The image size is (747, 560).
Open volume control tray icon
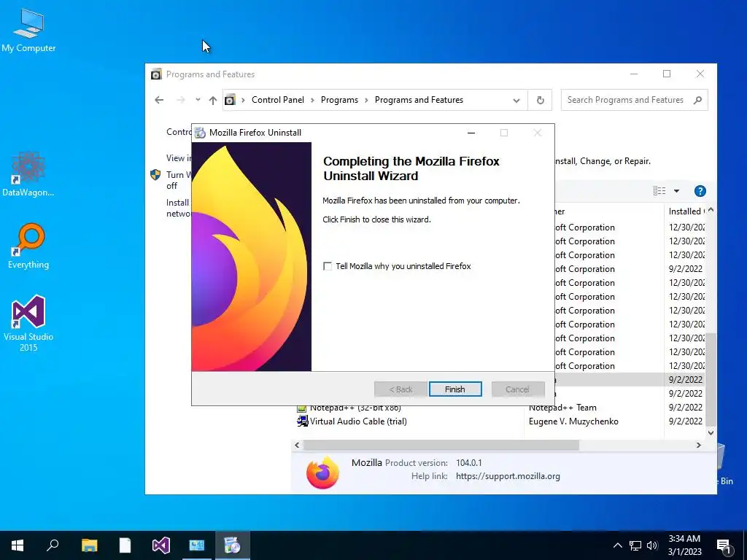(652, 545)
